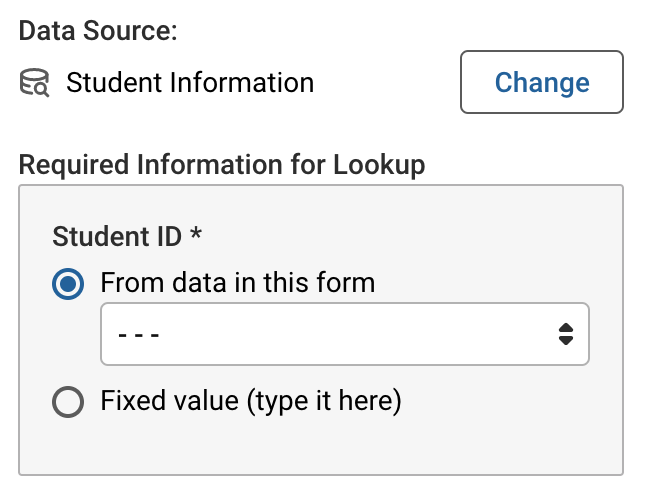The height and width of the screenshot is (494, 648).
Task: Select the 'From data in this form' radio button
Action: point(68,283)
